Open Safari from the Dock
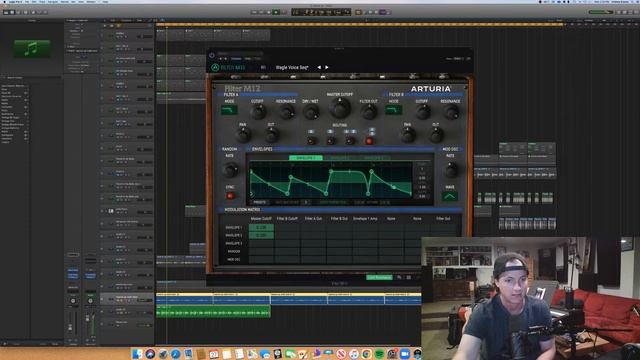The height and width of the screenshot is (360, 640). (176, 353)
